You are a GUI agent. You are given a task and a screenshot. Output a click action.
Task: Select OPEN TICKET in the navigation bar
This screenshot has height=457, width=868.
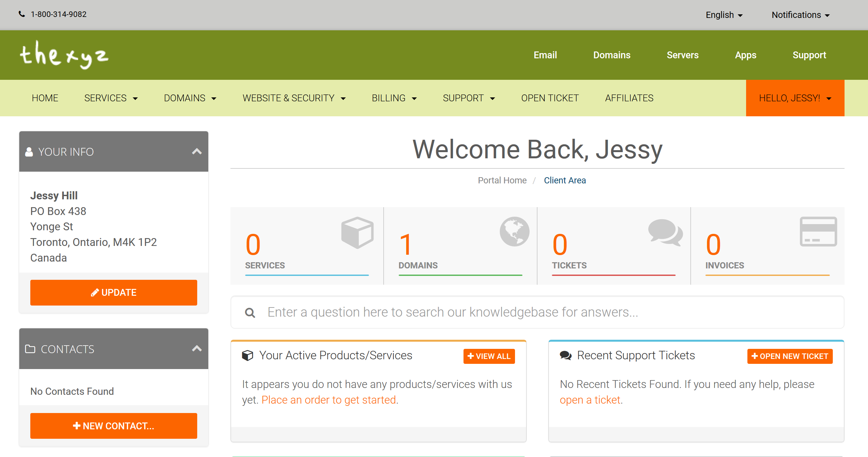click(550, 98)
